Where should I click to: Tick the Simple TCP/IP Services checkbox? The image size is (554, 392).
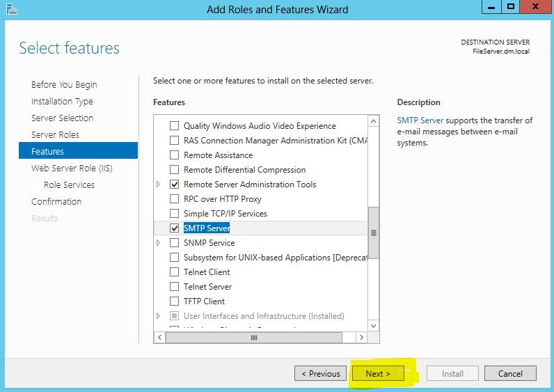pyautogui.click(x=175, y=214)
